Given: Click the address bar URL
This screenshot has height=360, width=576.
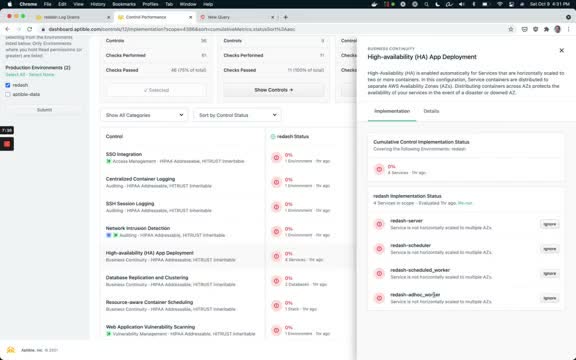Looking at the screenshot, I should coord(172,29).
